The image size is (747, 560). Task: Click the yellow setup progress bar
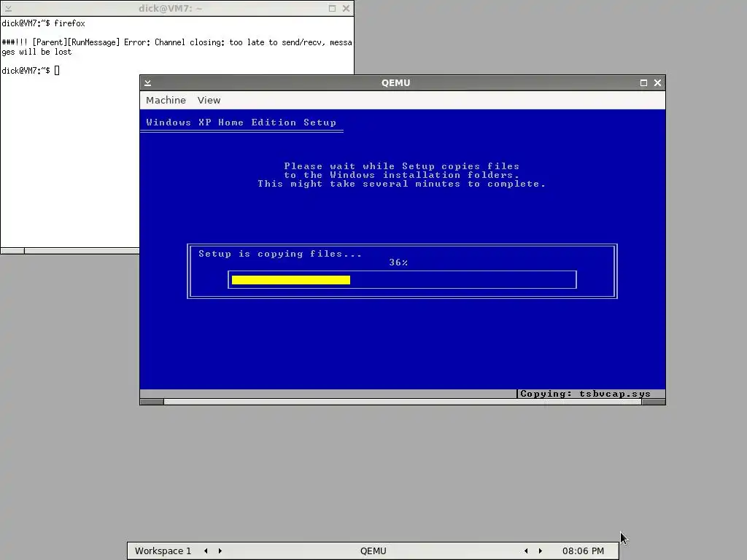290,280
